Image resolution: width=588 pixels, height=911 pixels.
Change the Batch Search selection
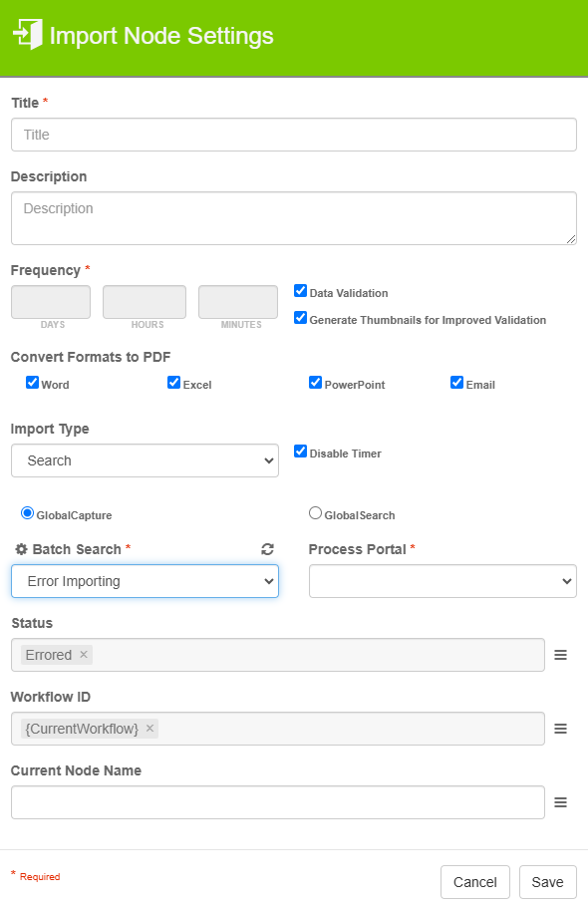(145, 580)
